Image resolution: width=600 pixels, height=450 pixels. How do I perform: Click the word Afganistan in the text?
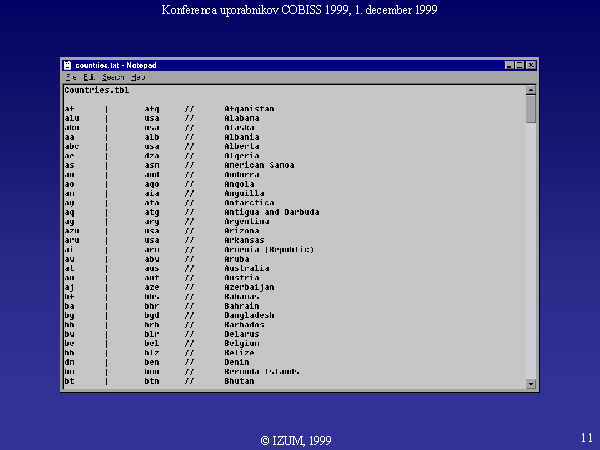pyautogui.click(x=249, y=108)
